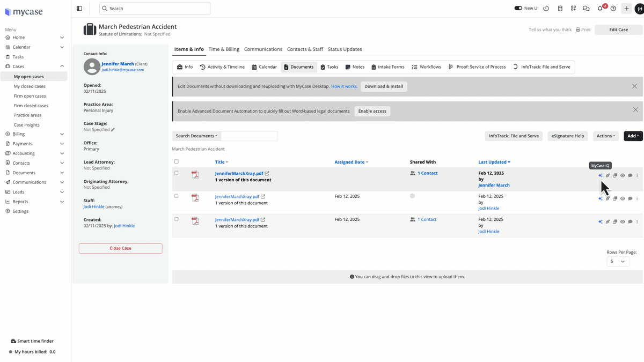This screenshot has width=644, height=362.
Task: Click external link icon beside bold JenniferMarchXray.pdf
Action: click(267, 173)
